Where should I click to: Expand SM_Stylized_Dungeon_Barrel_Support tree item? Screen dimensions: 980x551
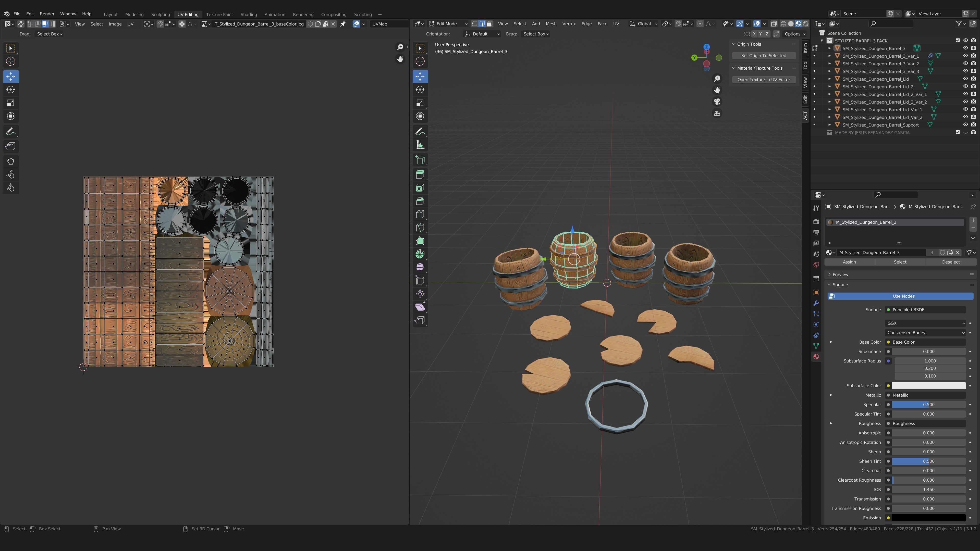click(x=829, y=125)
